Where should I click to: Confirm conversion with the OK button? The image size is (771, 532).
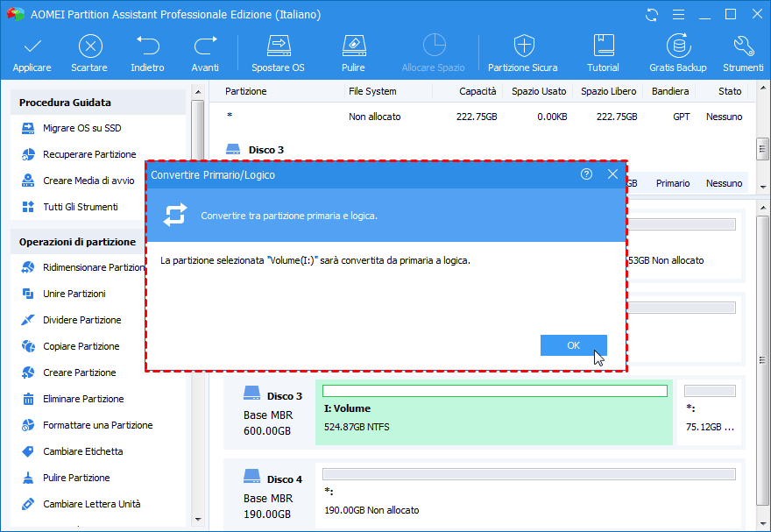click(x=573, y=345)
